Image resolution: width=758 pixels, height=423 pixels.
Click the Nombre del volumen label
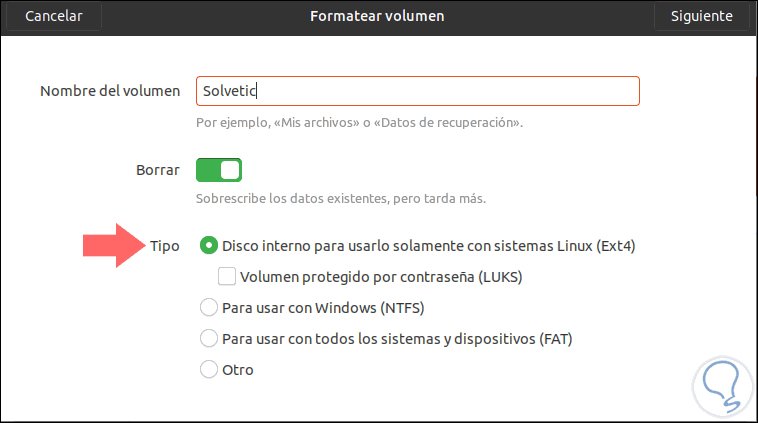point(110,91)
